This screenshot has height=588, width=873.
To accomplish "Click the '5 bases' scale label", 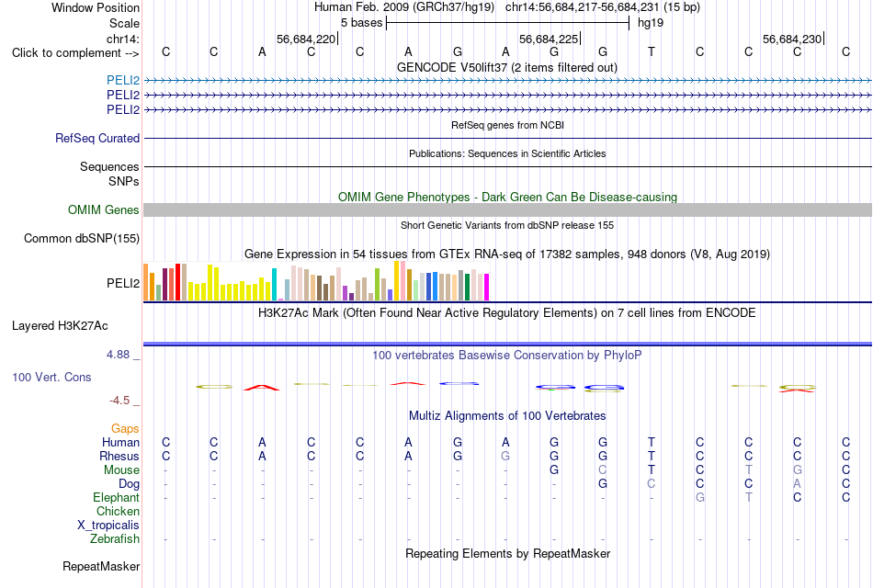I will click(x=362, y=23).
